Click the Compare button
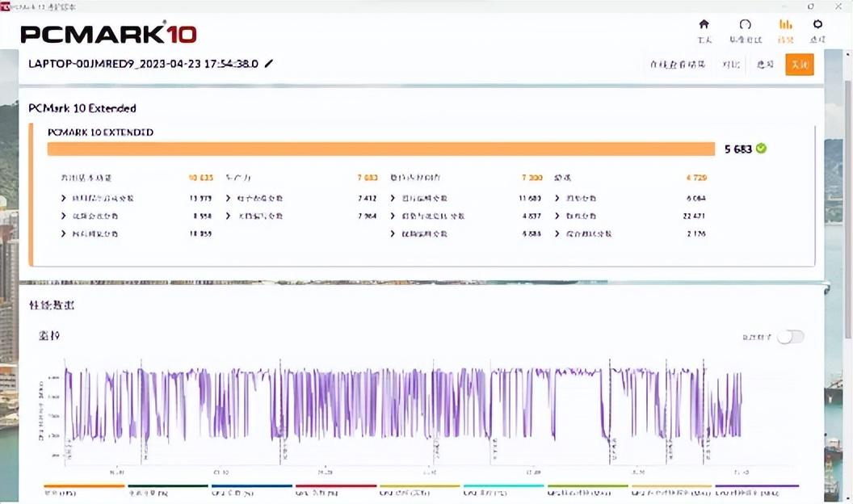 tap(730, 64)
